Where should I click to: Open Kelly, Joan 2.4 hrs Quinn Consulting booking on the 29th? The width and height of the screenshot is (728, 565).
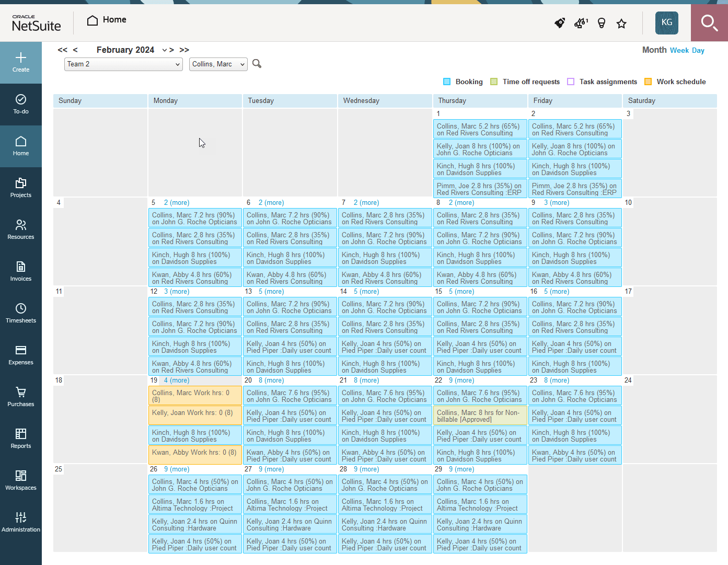[x=480, y=525]
